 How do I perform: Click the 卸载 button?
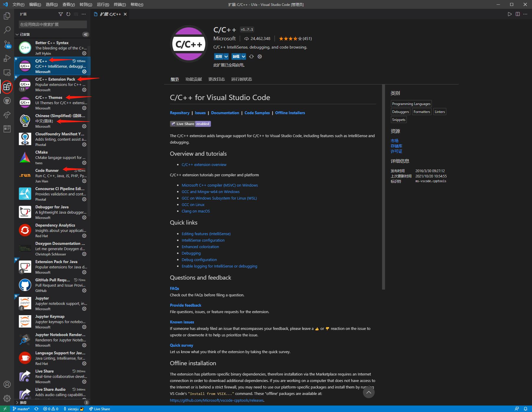coord(236,57)
